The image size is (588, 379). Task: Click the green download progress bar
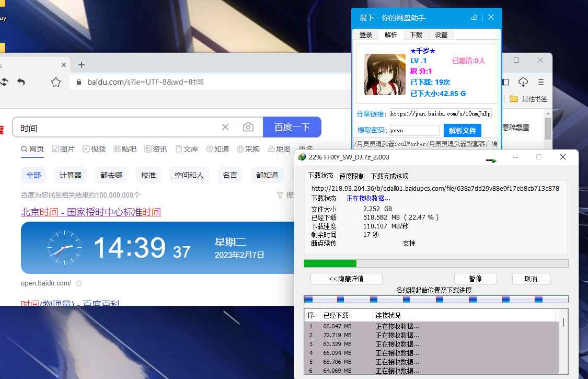pyautogui.click(x=436, y=263)
